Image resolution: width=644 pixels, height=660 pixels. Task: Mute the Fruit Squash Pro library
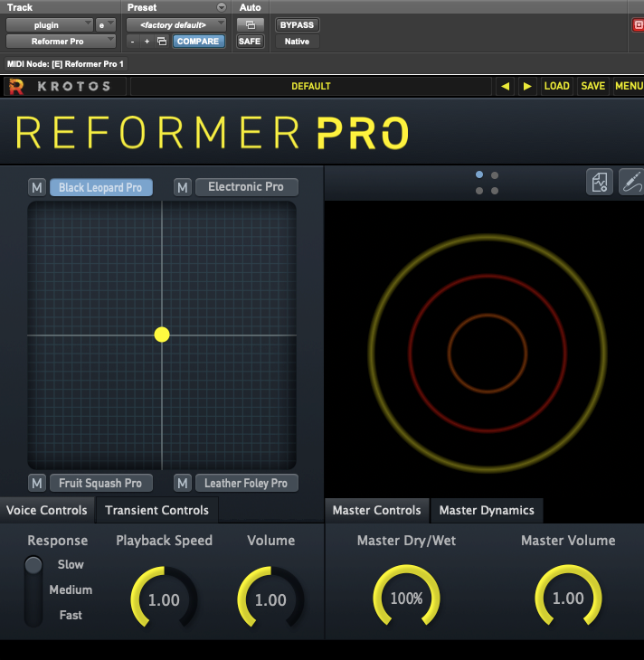click(37, 483)
